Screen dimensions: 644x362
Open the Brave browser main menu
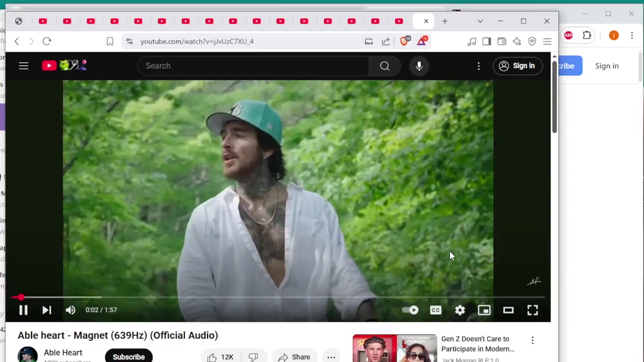[x=547, y=41]
